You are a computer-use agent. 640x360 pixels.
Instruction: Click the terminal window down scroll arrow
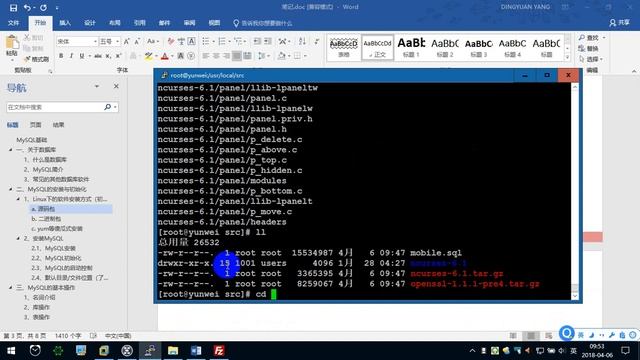pyautogui.click(x=575, y=296)
